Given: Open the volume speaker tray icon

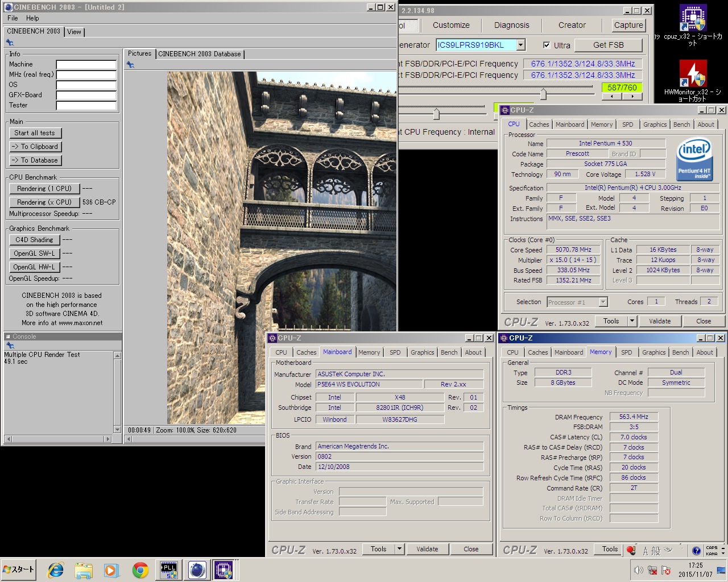Looking at the screenshot, I should pyautogui.click(x=639, y=570).
